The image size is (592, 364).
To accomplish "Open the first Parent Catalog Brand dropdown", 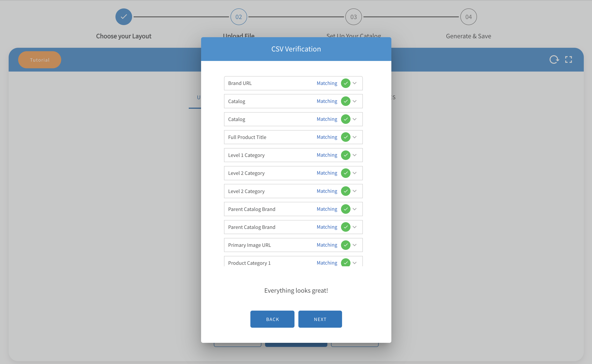I will coord(354,209).
